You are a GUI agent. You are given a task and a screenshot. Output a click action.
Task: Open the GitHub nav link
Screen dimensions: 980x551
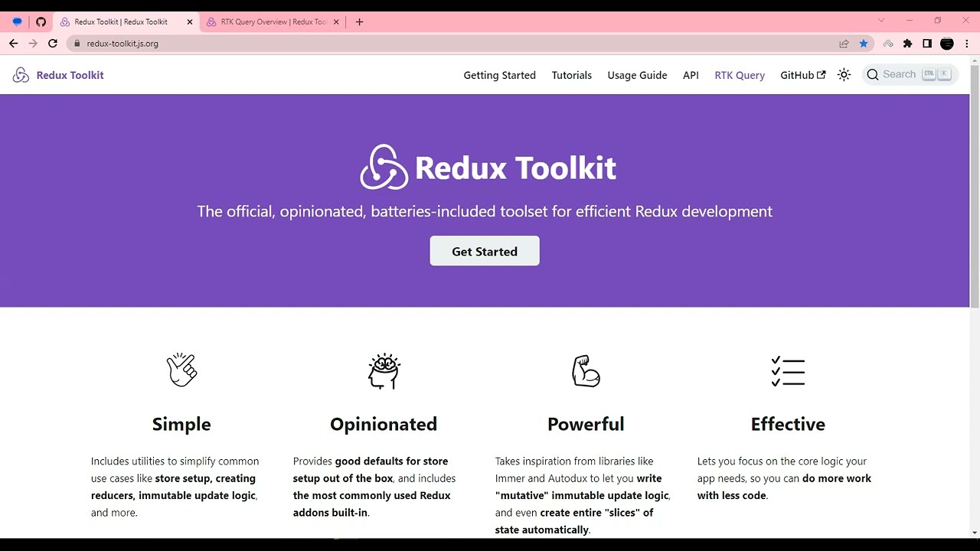802,75
